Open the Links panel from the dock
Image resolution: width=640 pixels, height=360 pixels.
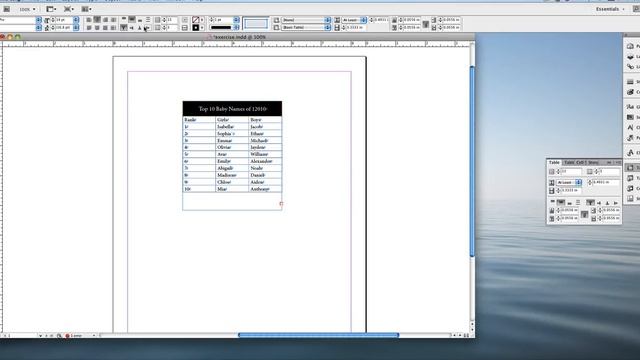click(x=631, y=67)
